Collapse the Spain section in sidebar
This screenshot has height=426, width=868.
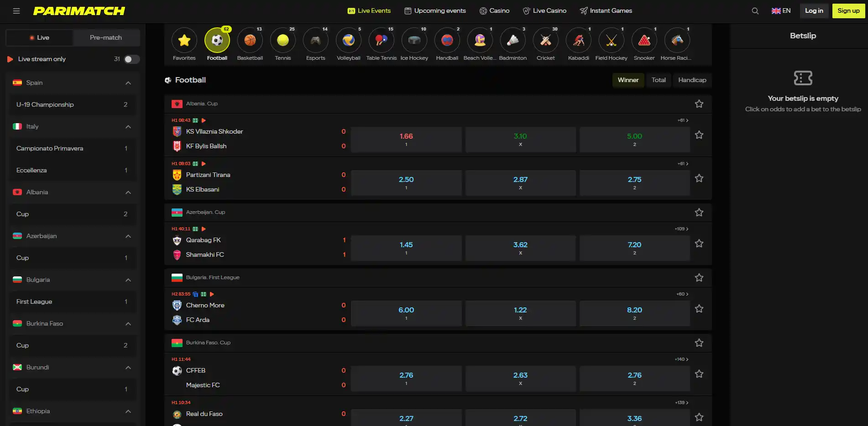click(128, 83)
